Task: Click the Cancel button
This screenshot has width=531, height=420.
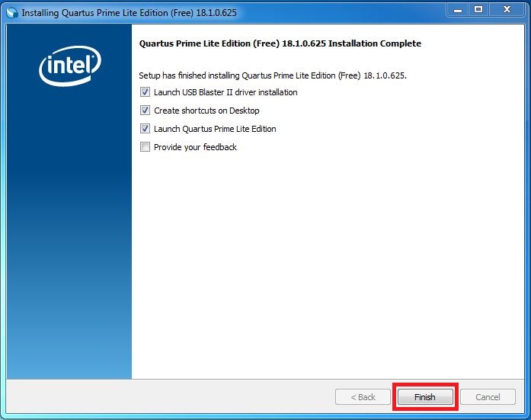Action: 488,396
